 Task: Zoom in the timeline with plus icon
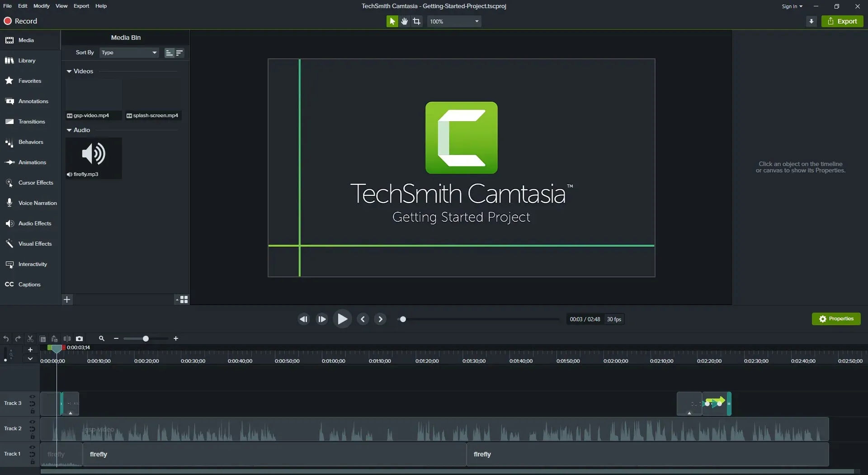(176, 339)
